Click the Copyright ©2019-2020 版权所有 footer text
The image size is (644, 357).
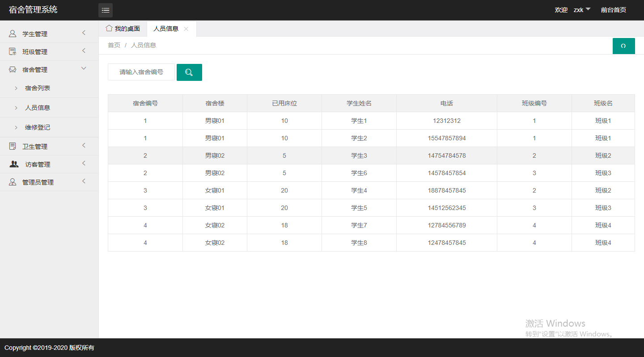pyautogui.click(x=49, y=348)
